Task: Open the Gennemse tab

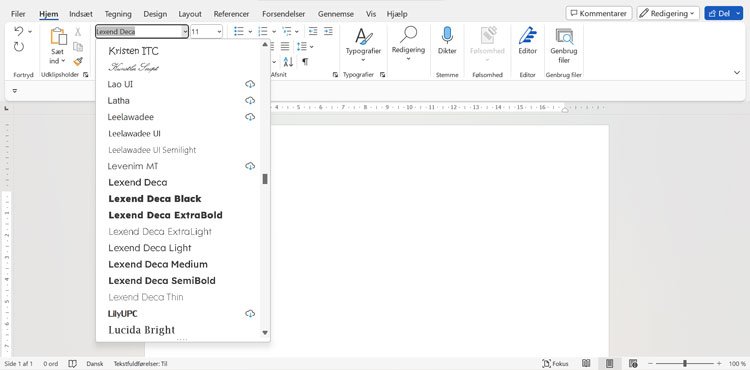Action: tap(335, 14)
